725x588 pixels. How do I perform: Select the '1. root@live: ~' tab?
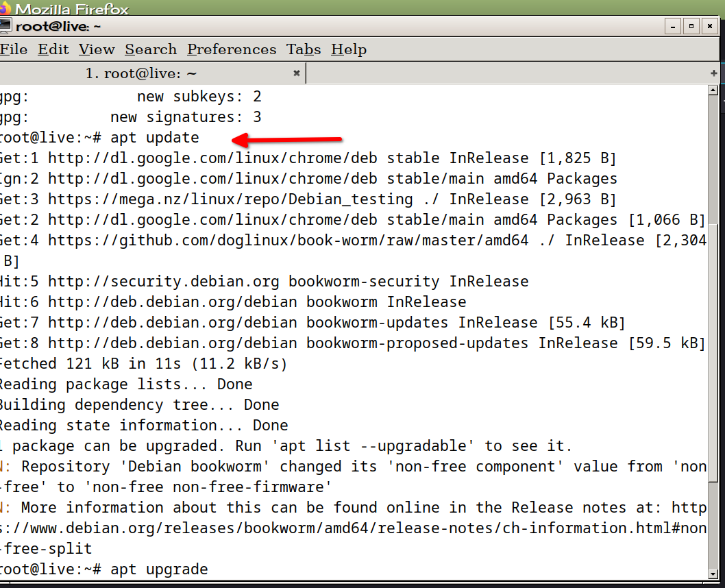pos(152,73)
